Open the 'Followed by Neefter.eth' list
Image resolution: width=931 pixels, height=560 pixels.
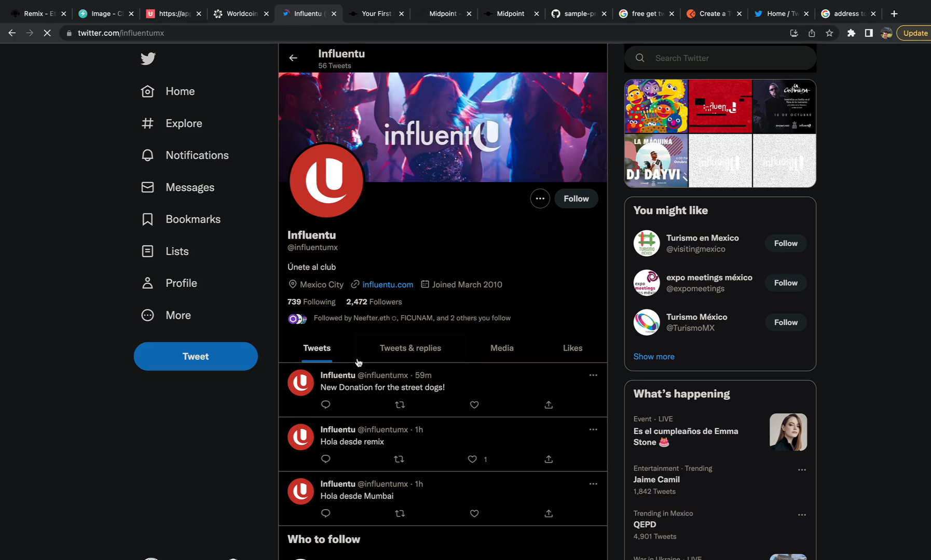[x=399, y=318]
